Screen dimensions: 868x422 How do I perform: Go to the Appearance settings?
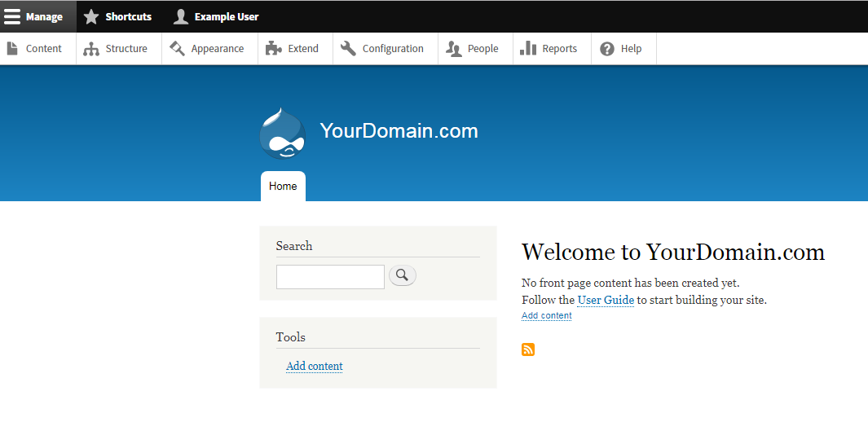tap(209, 49)
